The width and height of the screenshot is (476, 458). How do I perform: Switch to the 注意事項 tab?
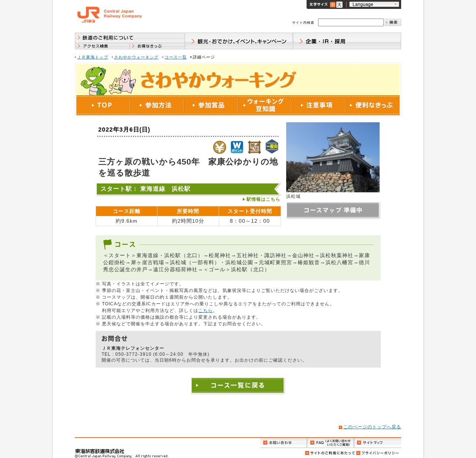(x=318, y=105)
